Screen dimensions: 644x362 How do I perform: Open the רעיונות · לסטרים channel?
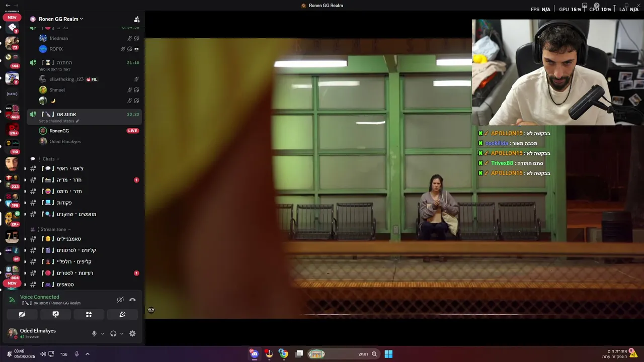click(84, 273)
